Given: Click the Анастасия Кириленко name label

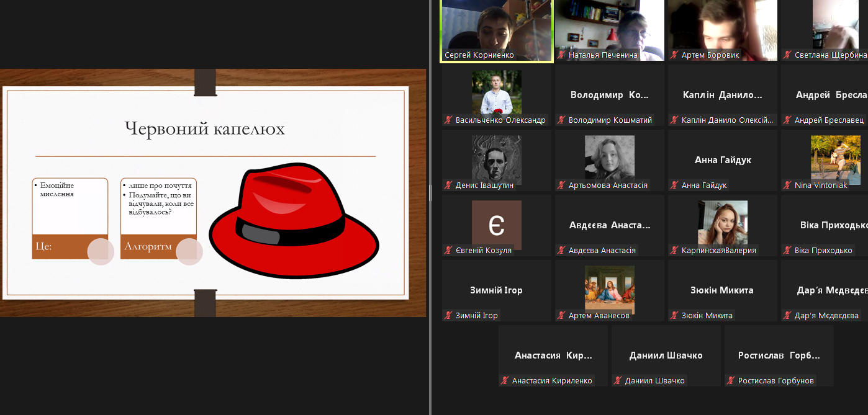Looking at the screenshot, I should pyautogui.click(x=552, y=381).
